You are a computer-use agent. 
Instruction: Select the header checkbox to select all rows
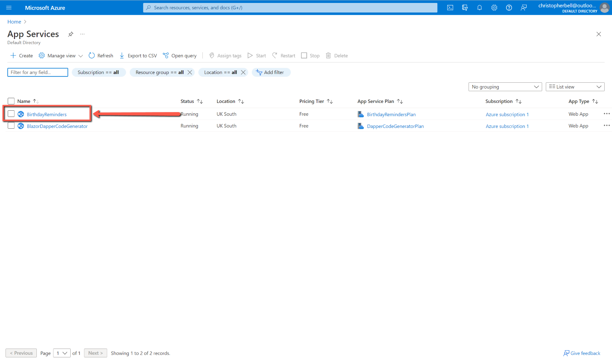tap(11, 101)
